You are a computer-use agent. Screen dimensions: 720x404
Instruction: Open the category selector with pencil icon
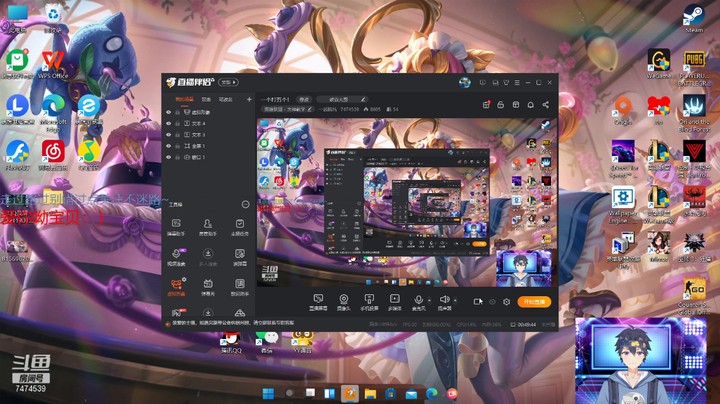click(341, 99)
